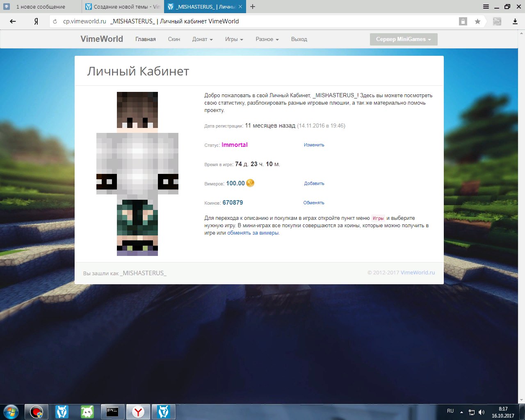Open the Windows Start button
525x420 pixels.
[11, 411]
